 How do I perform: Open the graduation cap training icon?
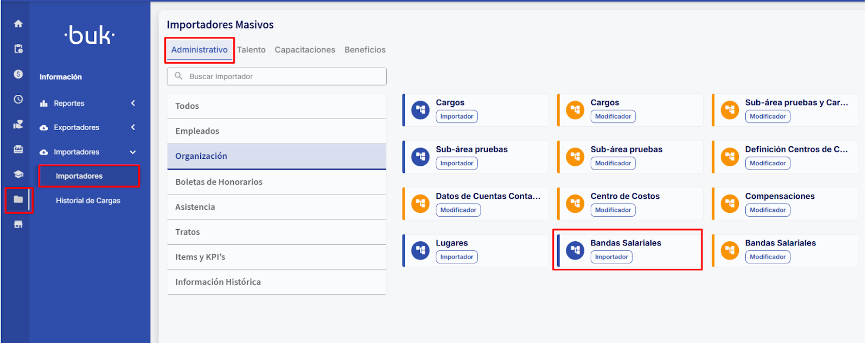(x=18, y=174)
